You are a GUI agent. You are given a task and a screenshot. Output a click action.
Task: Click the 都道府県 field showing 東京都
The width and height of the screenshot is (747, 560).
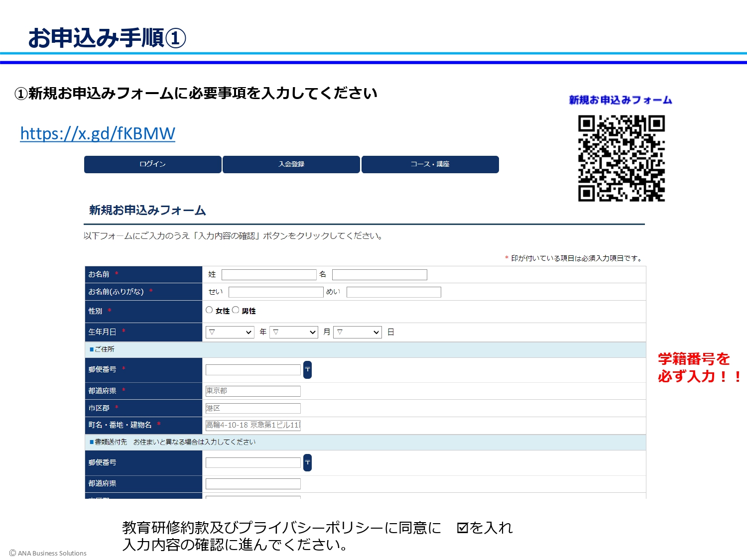pyautogui.click(x=253, y=391)
